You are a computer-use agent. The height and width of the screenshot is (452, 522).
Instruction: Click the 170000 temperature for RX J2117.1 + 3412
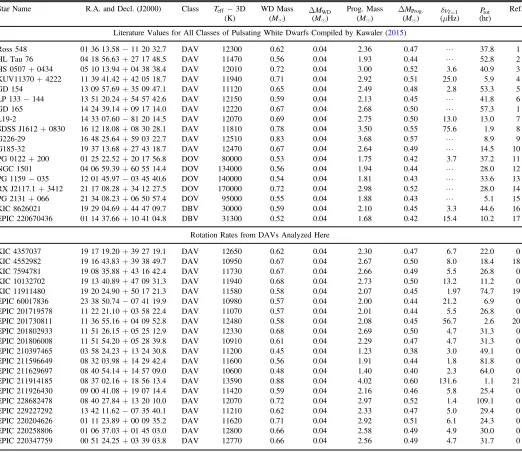230,189
